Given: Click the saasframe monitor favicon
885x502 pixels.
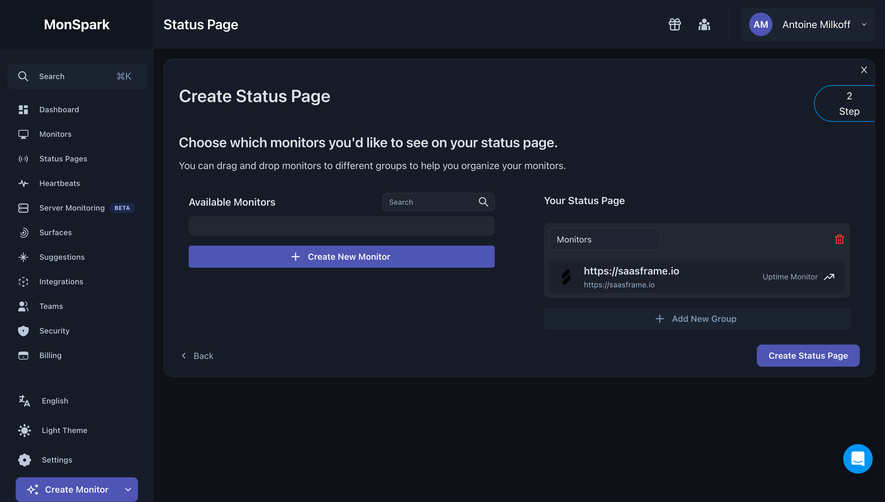Looking at the screenshot, I should pos(566,277).
